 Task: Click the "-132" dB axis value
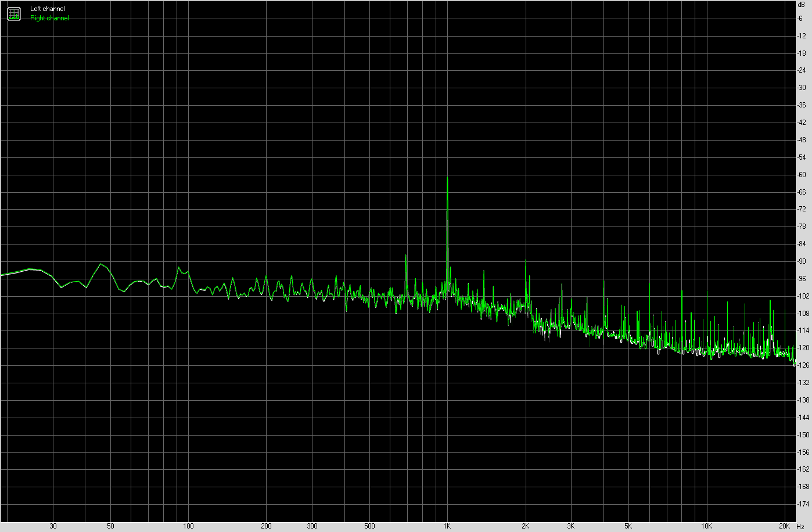[x=803, y=383]
